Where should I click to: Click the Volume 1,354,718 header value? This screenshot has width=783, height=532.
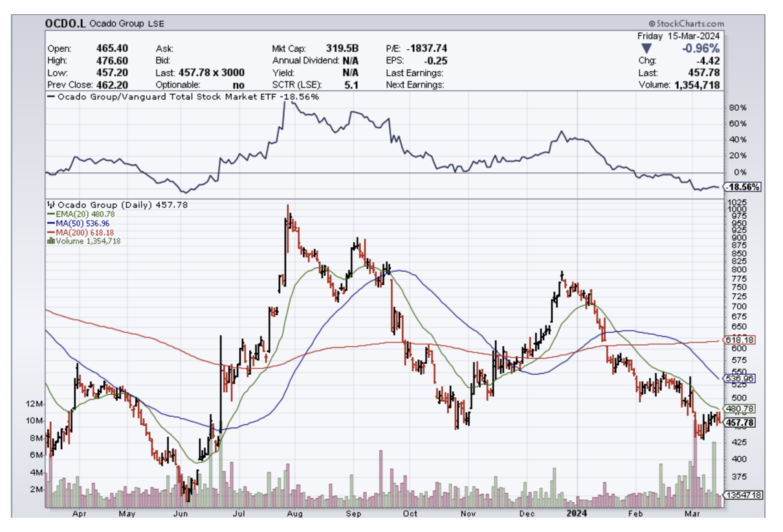pos(697,85)
